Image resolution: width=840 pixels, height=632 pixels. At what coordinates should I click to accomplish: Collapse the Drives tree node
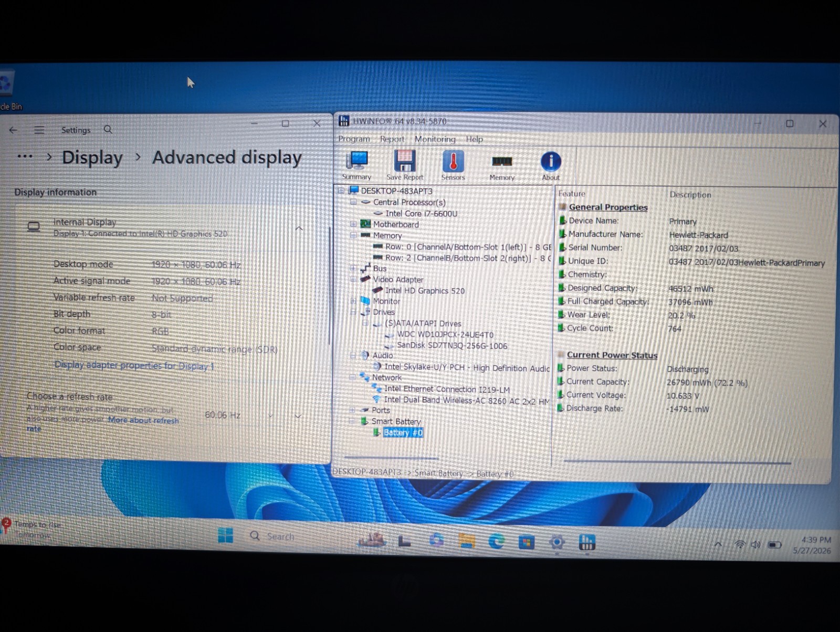click(353, 312)
